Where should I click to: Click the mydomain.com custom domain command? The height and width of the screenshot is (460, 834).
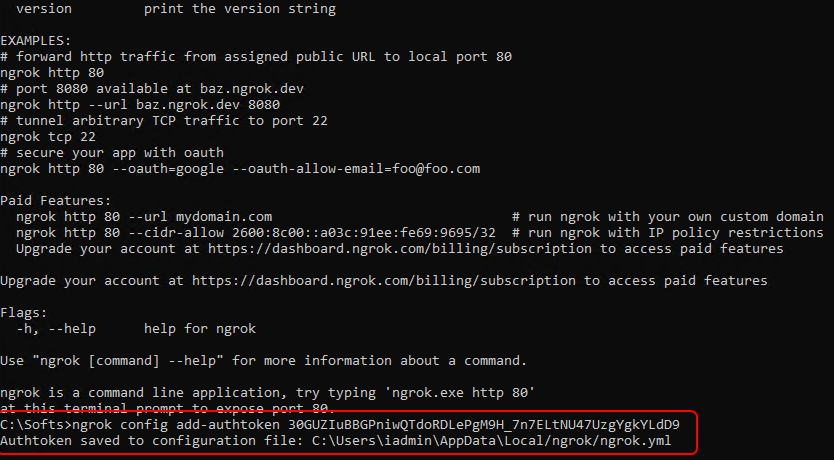tap(144, 216)
